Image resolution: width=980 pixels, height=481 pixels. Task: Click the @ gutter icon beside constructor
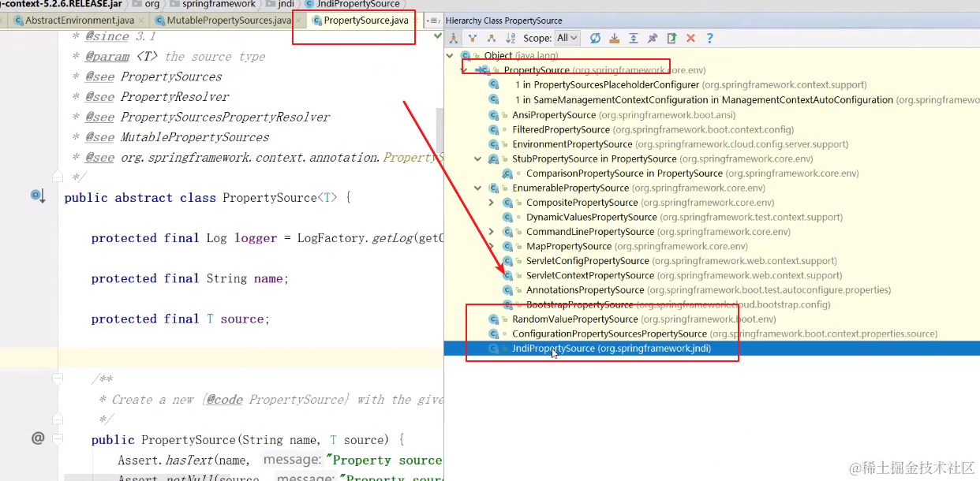click(37, 438)
